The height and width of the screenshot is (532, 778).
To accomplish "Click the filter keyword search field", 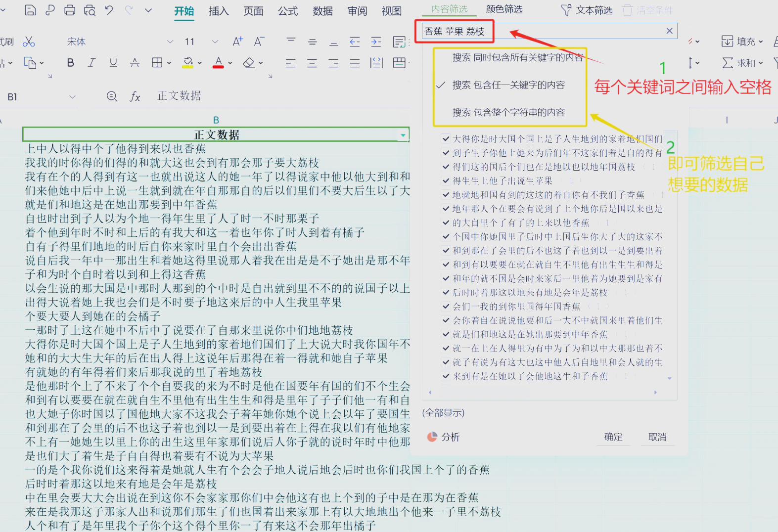I will coord(549,31).
